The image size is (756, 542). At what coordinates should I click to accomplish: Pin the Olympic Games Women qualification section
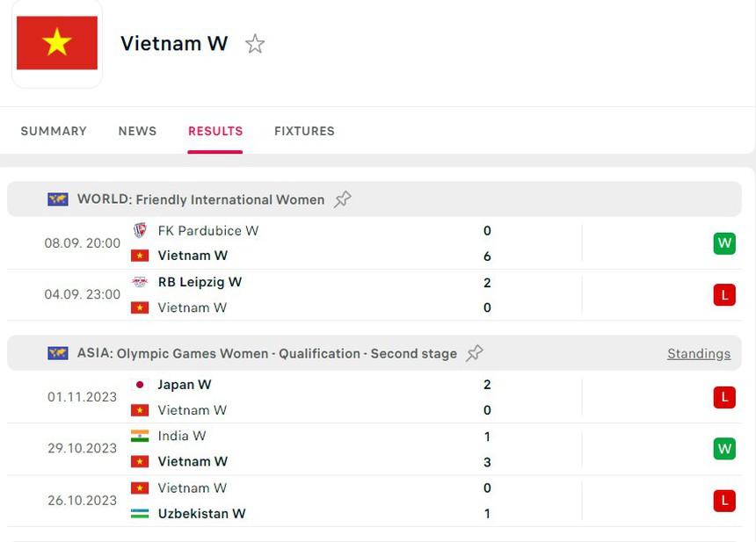coord(475,352)
